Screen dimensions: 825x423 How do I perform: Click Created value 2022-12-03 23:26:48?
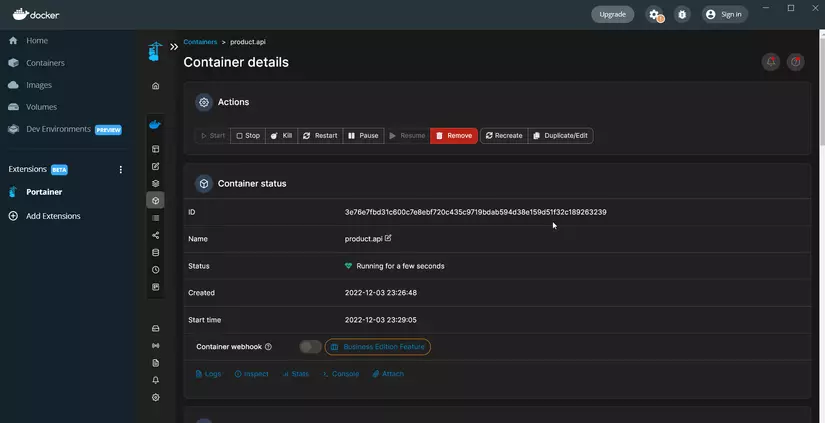[381, 293]
